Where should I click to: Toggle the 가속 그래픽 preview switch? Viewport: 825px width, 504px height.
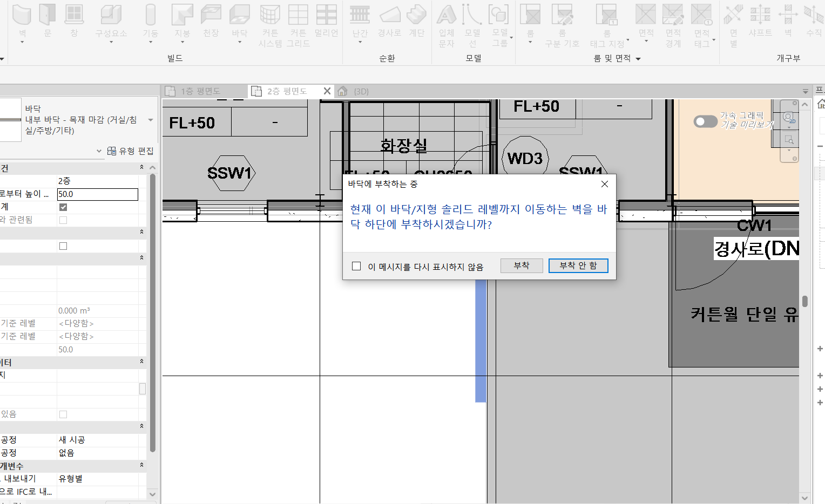point(705,121)
